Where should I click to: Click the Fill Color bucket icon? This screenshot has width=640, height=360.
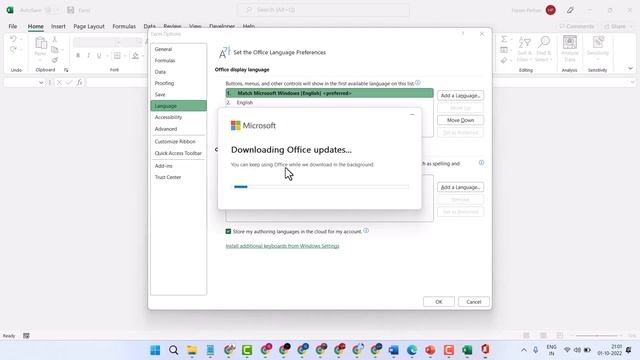(135, 56)
